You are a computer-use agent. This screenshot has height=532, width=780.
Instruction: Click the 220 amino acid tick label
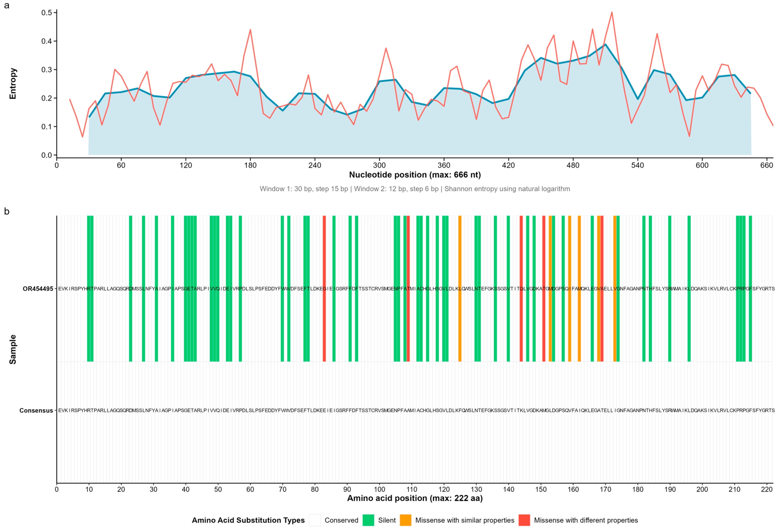pyautogui.click(x=767, y=489)
